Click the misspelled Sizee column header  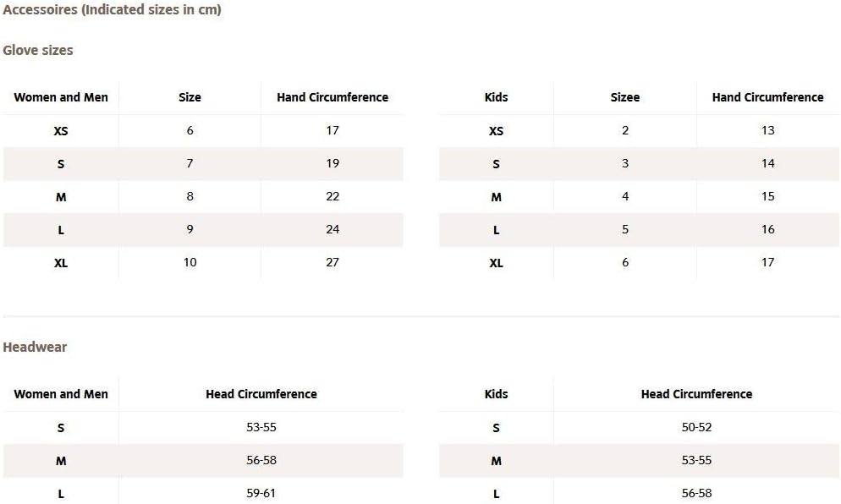click(625, 97)
